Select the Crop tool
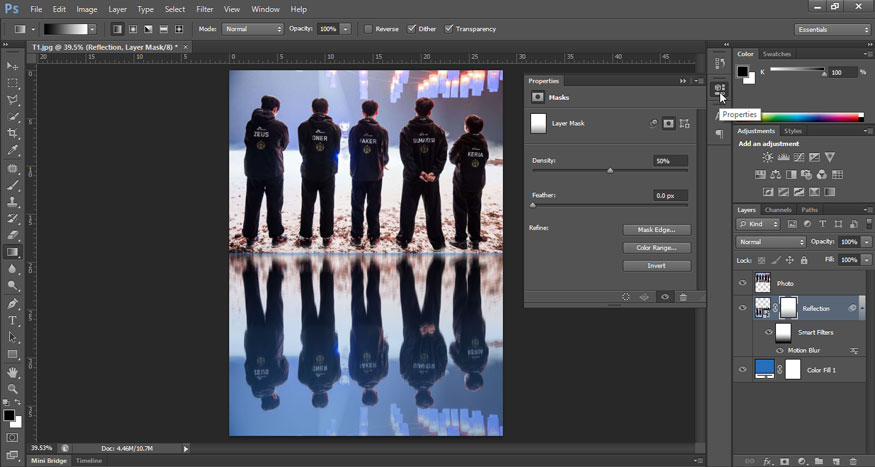 (x=13, y=133)
